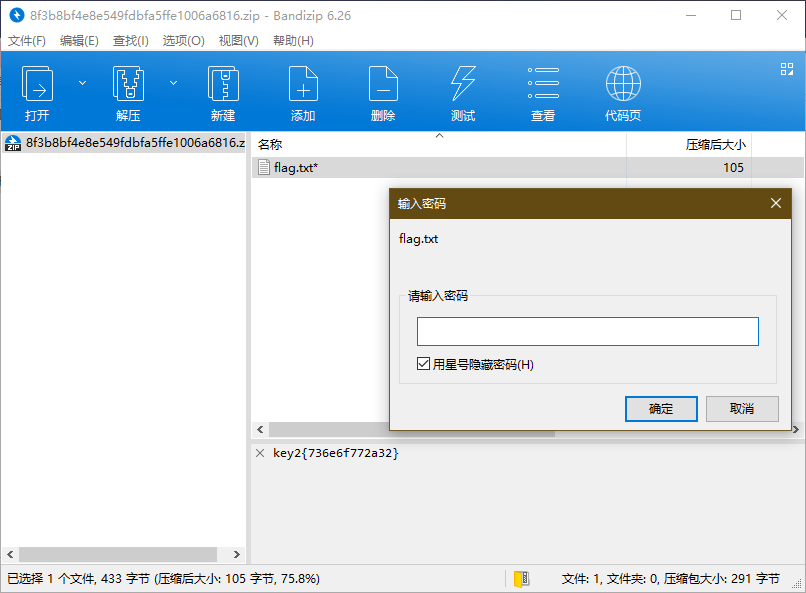This screenshot has width=806, height=593.
Task: Click the folder tree scrollbar right arrow
Action: click(x=236, y=554)
